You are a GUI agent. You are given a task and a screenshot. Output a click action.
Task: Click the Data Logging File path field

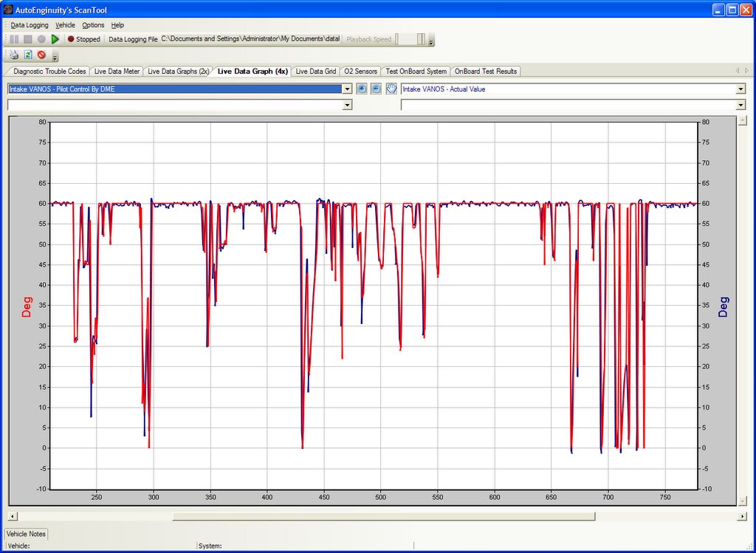pyautogui.click(x=250, y=38)
